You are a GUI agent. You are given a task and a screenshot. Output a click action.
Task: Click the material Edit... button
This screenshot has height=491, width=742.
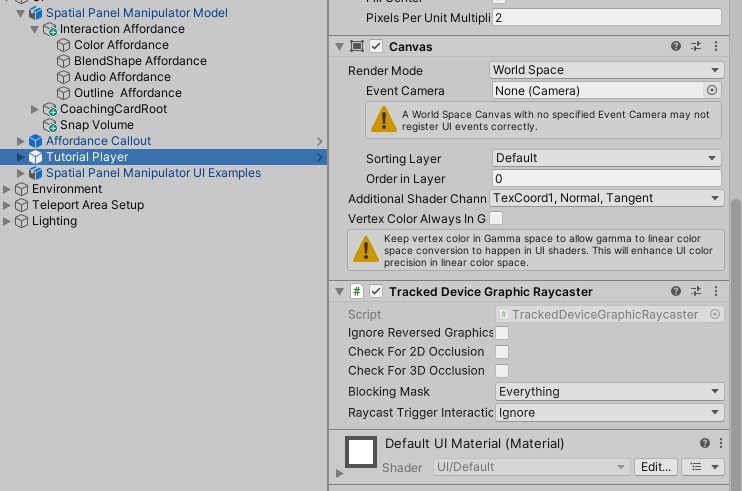click(x=656, y=467)
